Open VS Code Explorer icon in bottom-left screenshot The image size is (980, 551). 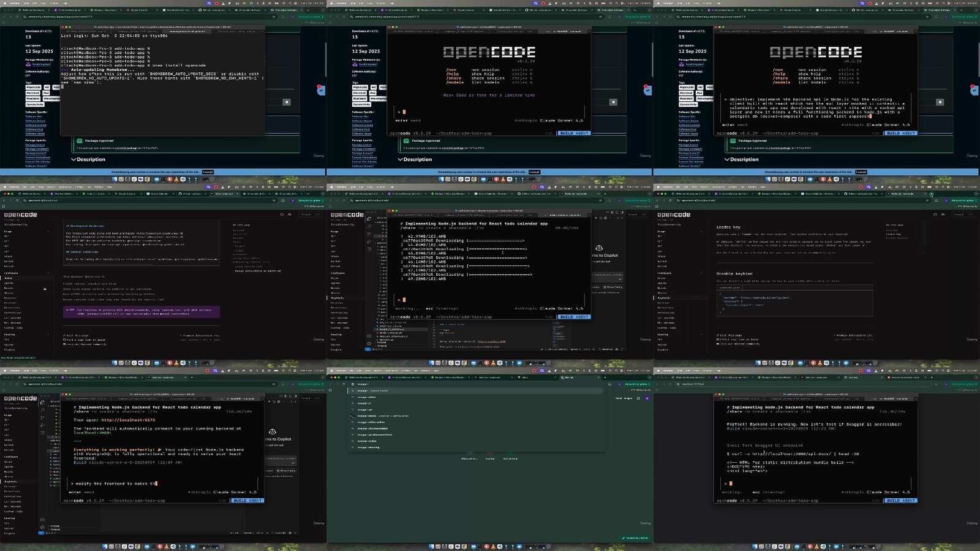coord(42,403)
